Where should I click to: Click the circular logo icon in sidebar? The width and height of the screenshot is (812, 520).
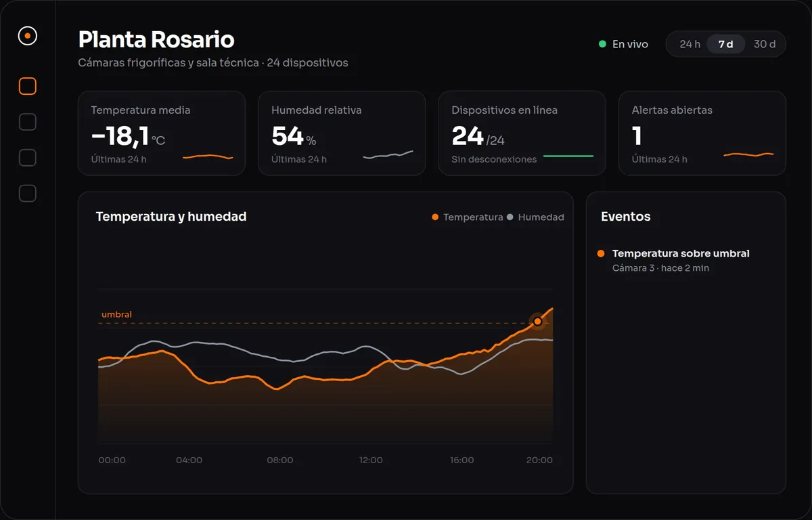(27, 35)
